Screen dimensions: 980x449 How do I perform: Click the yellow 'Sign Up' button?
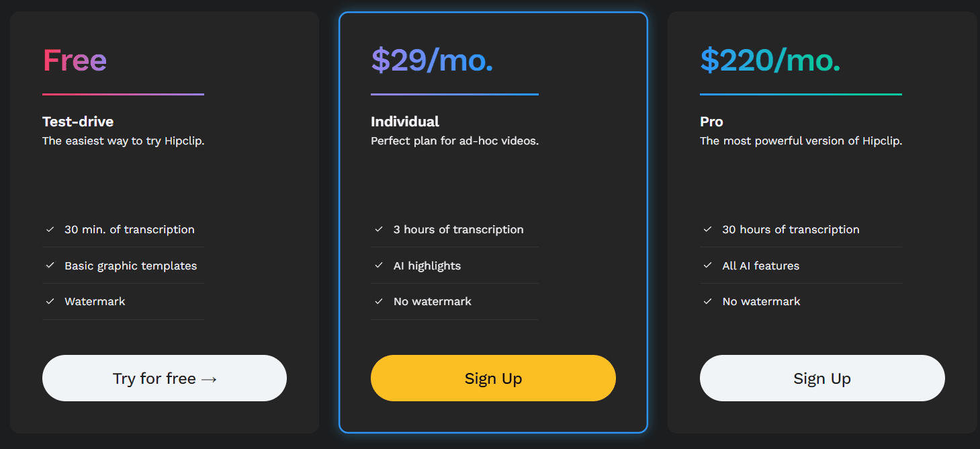(493, 378)
